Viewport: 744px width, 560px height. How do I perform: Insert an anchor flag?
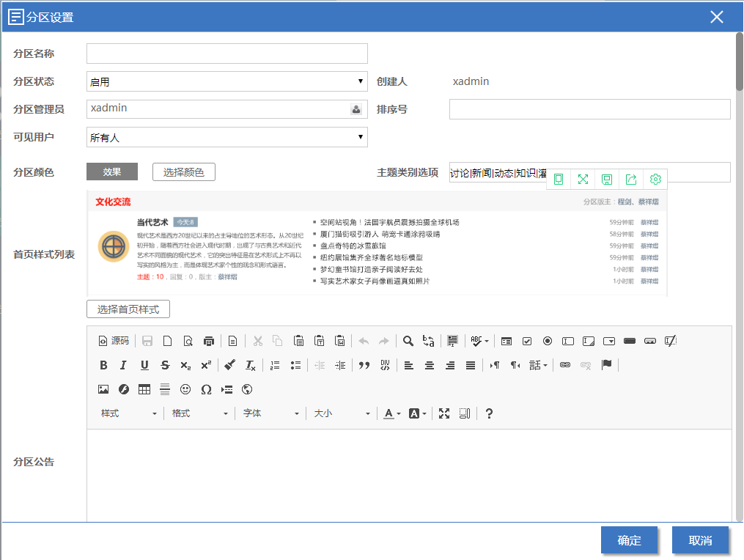[606, 365]
